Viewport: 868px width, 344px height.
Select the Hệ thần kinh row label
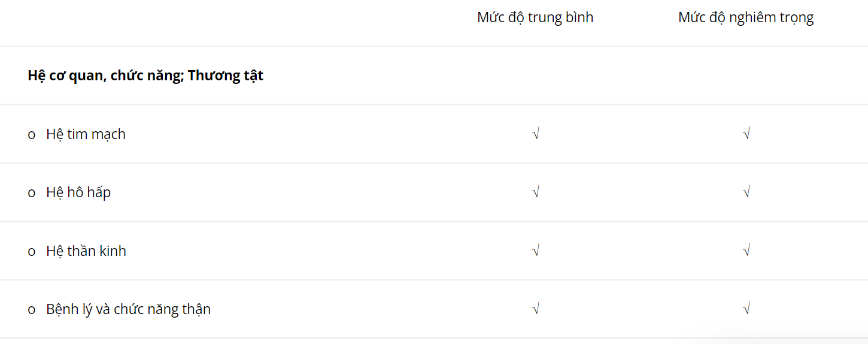tap(86, 251)
